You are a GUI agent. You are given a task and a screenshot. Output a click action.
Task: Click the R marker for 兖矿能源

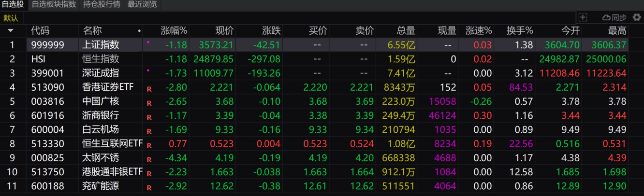[x=149, y=187]
